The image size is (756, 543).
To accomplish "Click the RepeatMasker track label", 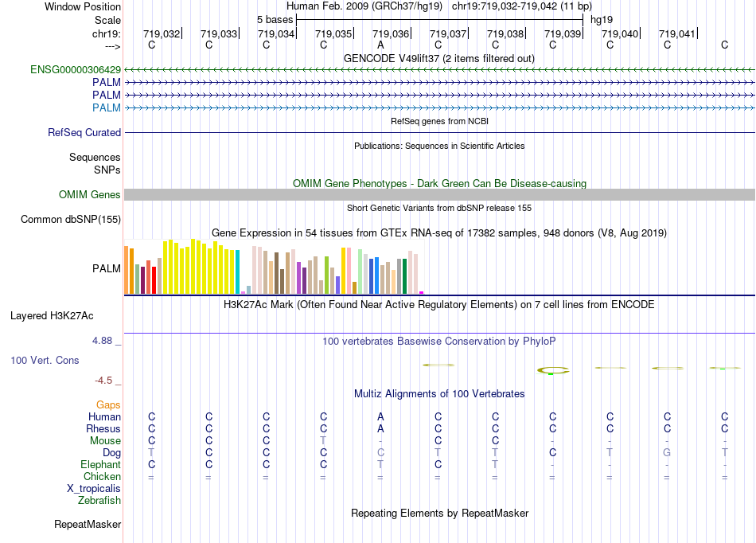I will (88, 524).
